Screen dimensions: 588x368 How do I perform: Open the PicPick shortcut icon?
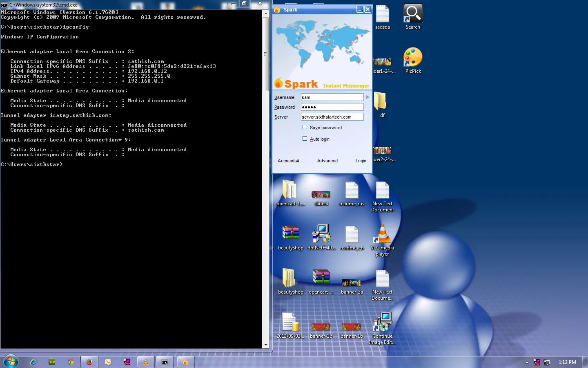pyautogui.click(x=413, y=57)
